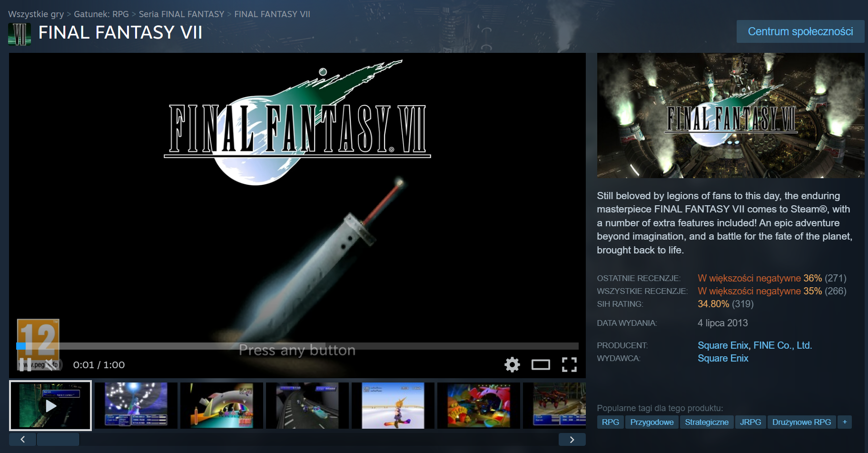The image size is (868, 453).
Task: Click the play overlay on the video thumbnail
Action: pos(50,405)
